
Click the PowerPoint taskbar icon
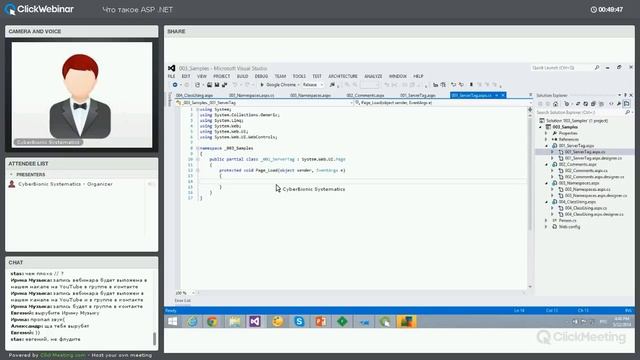click(320, 322)
